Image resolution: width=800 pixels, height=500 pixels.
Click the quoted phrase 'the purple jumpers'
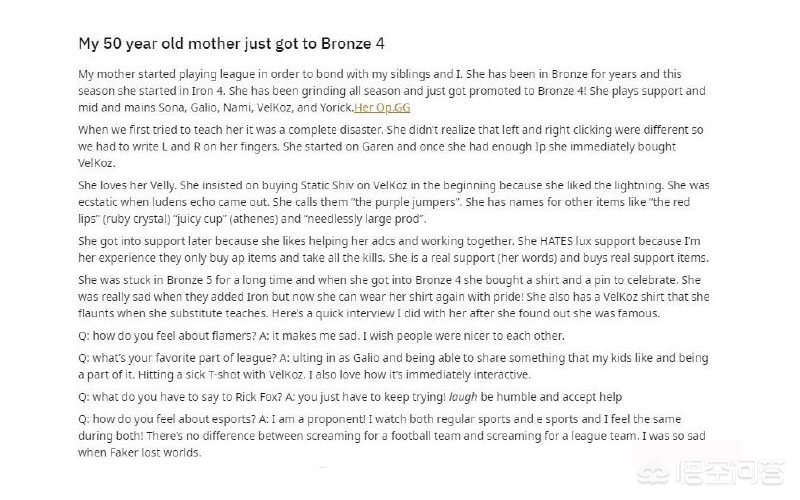[406, 202]
